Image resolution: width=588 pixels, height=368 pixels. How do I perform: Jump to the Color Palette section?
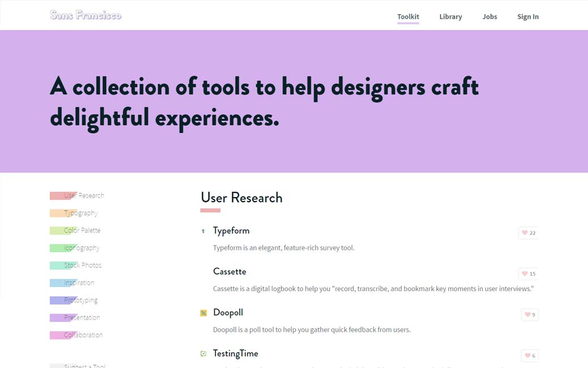click(x=82, y=230)
